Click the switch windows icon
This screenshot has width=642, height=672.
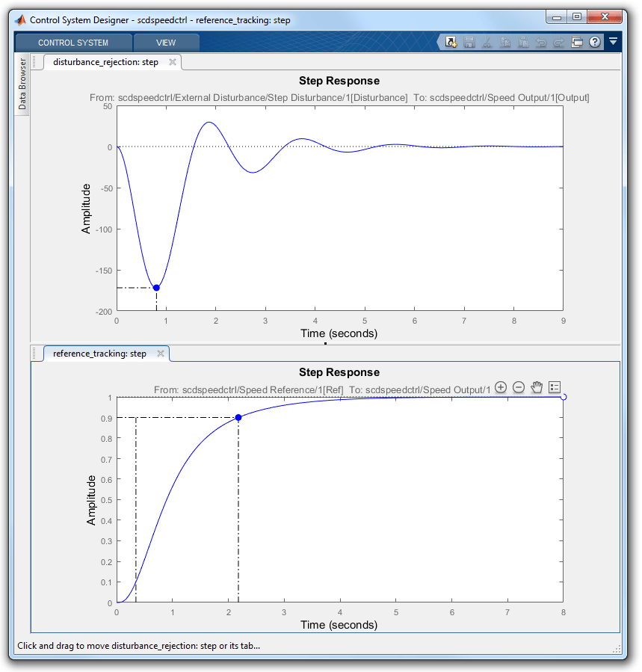click(x=577, y=42)
